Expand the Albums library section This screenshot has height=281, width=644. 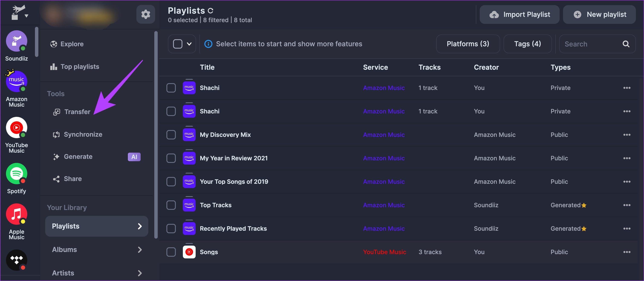[x=97, y=250]
